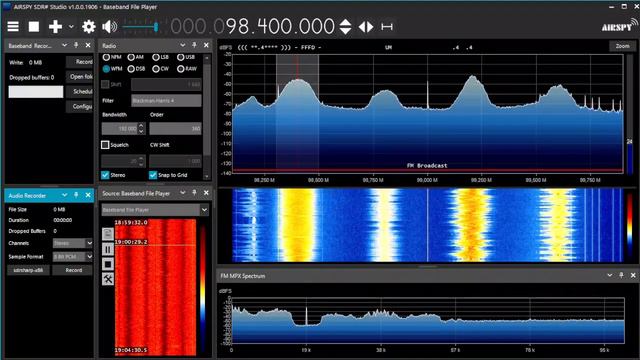Open the Baseband File Player source dropdown
Viewport: 640px width, 360px height.
(x=155, y=210)
